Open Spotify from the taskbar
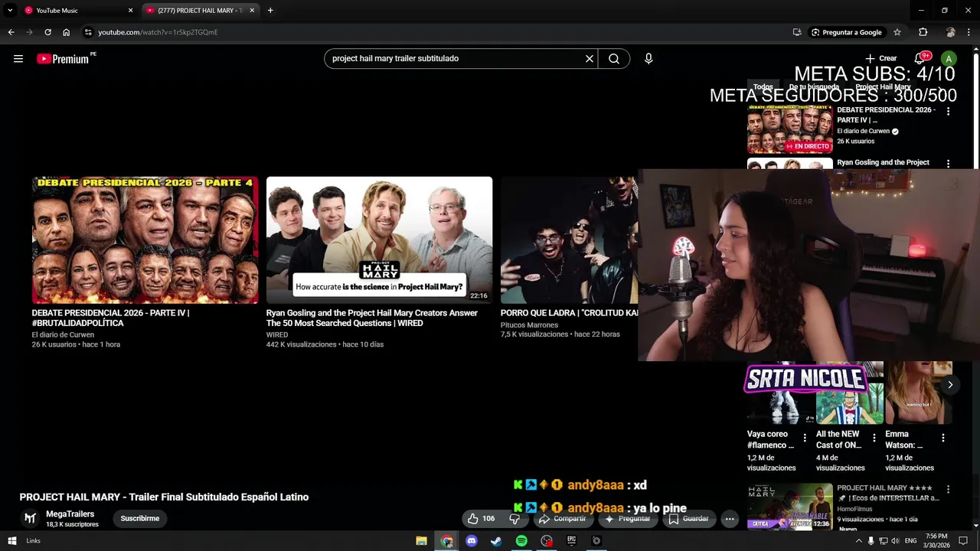 [x=521, y=541]
